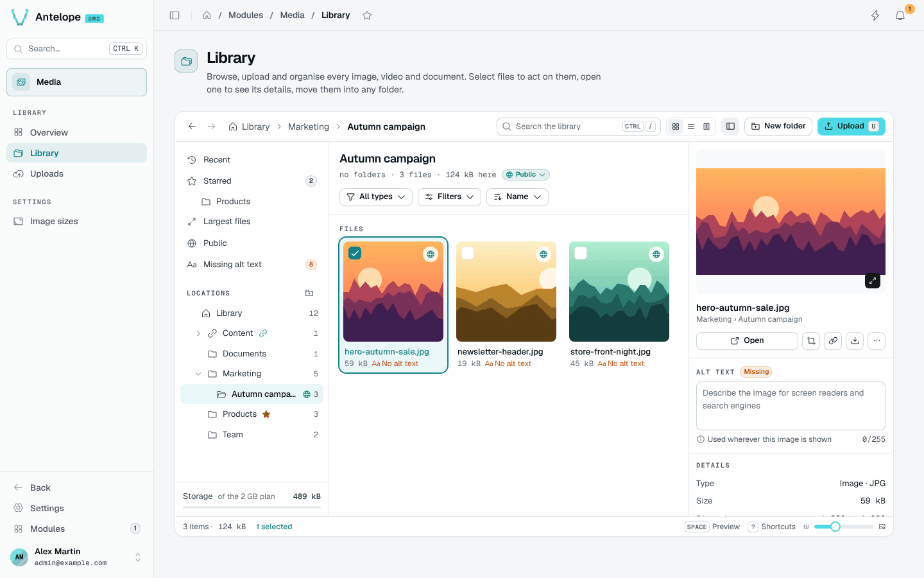924x578 pixels.
Task: Select the store-front-night.jpg checkbox
Action: coord(581,253)
